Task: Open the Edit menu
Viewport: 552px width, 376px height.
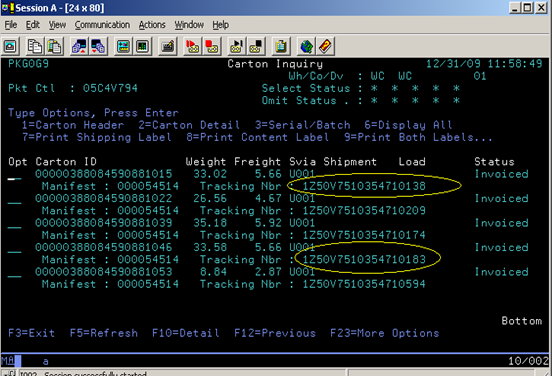Action: (32, 25)
